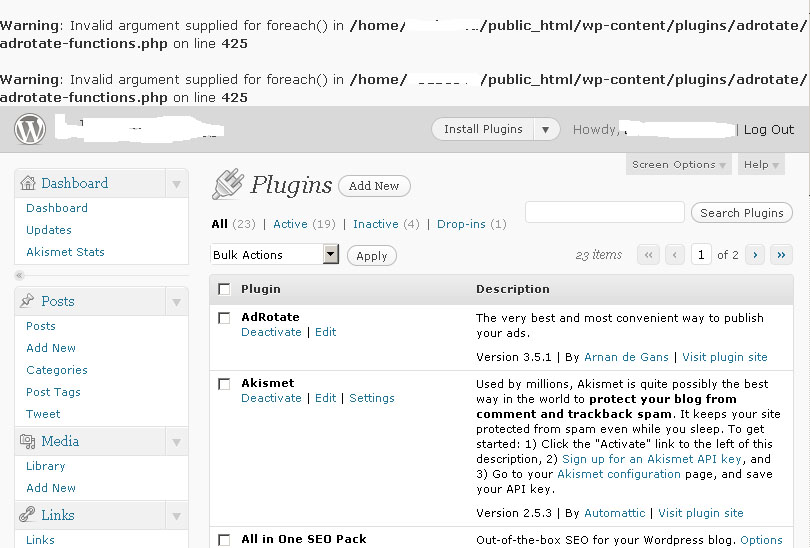The height and width of the screenshot is (548, 810).
Task: Click Add New under Media
Action: tap(51, 488)
